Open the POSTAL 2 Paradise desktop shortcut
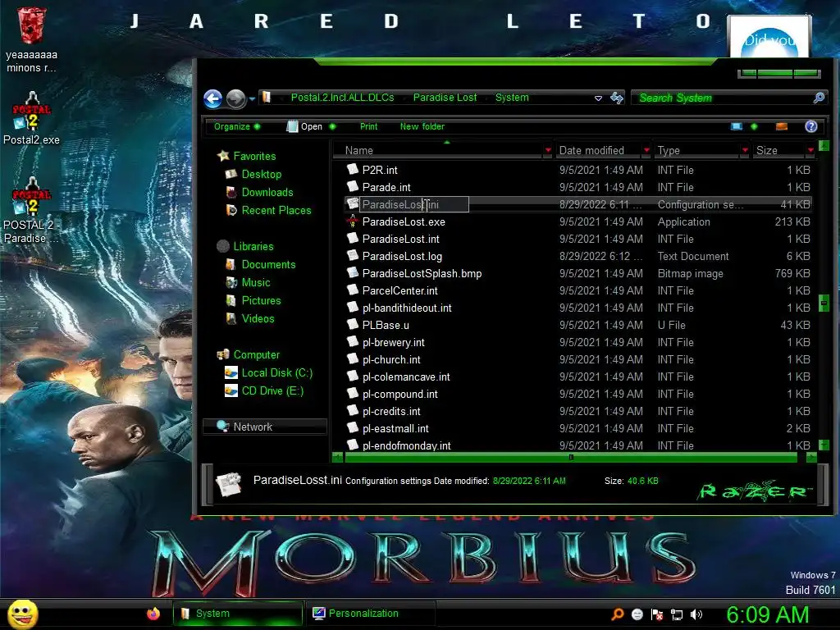Image resolution: width=840 pixels, height=630 pixels. click(x=32, y=210)
